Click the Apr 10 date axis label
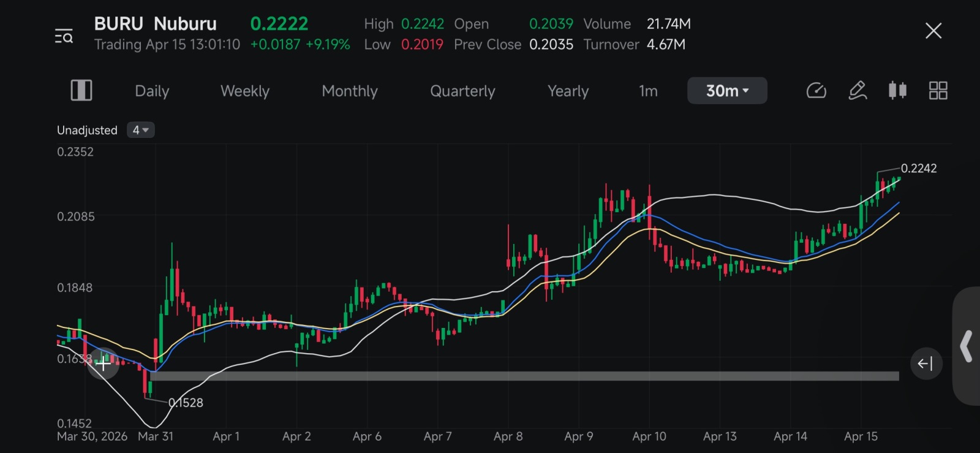980x453 pixels. (x=649, y=436)
